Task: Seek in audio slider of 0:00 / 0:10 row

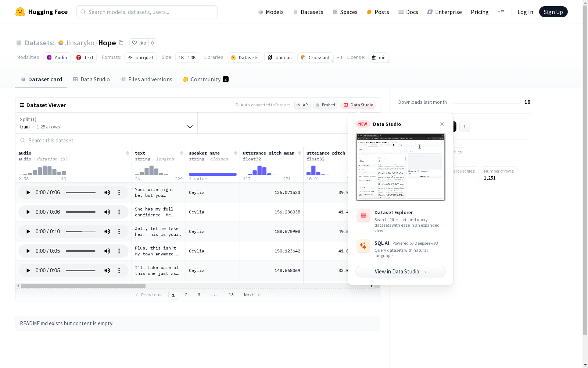Action: click(80, 231)
